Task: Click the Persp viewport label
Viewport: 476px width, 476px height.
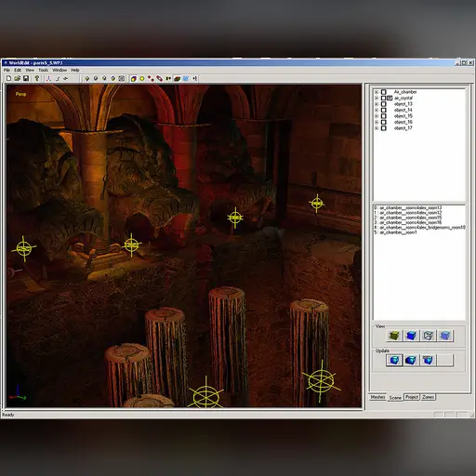Action: [x=20, y=94]
